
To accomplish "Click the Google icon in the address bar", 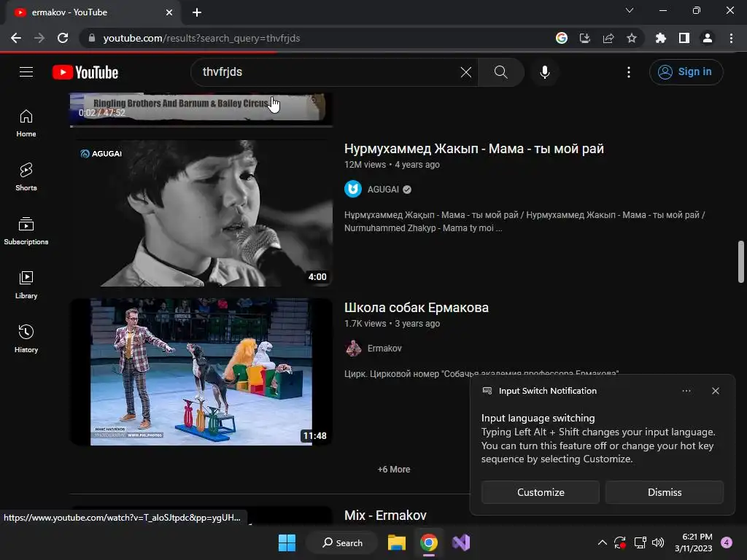I will click(562, 38).
